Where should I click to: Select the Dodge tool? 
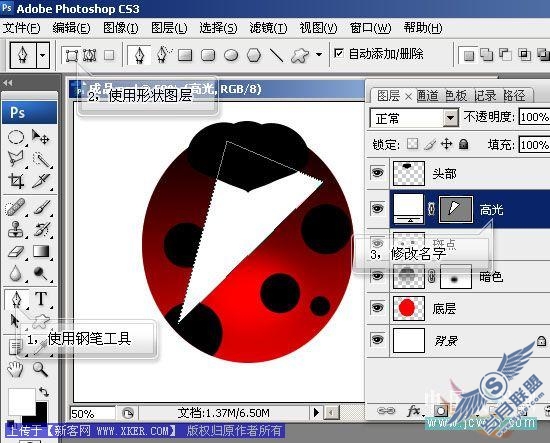coord(41,274)
